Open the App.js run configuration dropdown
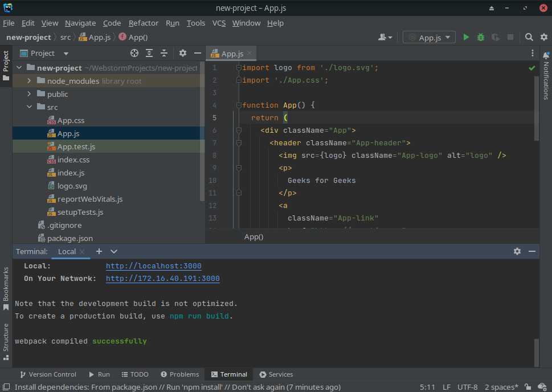 coord(430,38)
